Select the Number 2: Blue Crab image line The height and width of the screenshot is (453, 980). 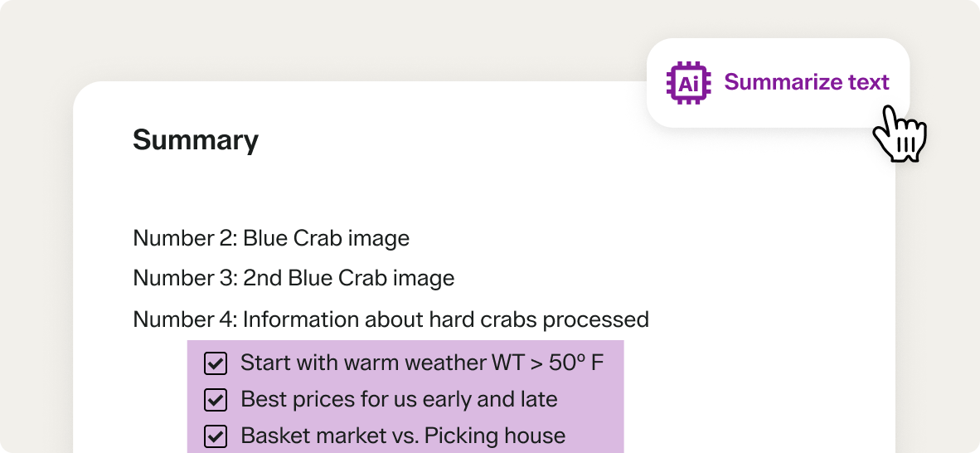[x=271, y=239]
